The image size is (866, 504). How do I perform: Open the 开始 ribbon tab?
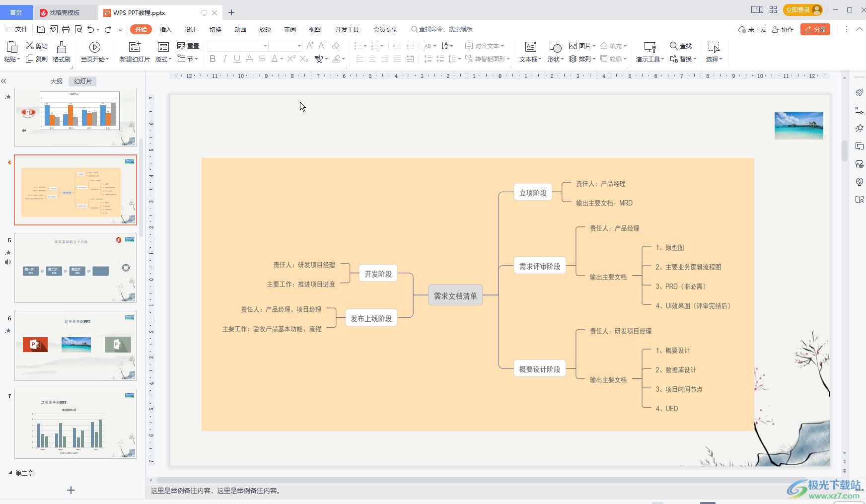tap(141, 29)
